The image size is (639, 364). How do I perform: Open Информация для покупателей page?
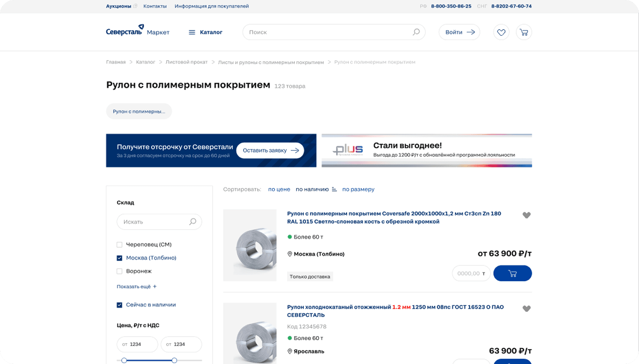point(212,6)
